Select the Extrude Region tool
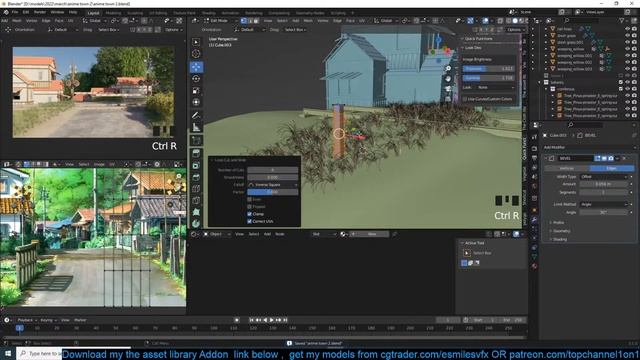Viewport: 640px width, 360px height. tap(196, 153)
